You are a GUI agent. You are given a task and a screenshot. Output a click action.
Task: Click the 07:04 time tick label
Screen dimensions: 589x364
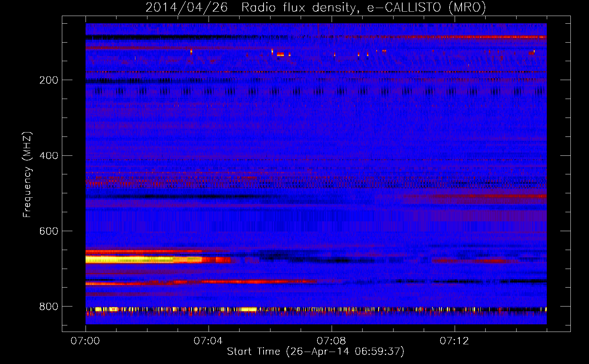(x=208, y=341)
